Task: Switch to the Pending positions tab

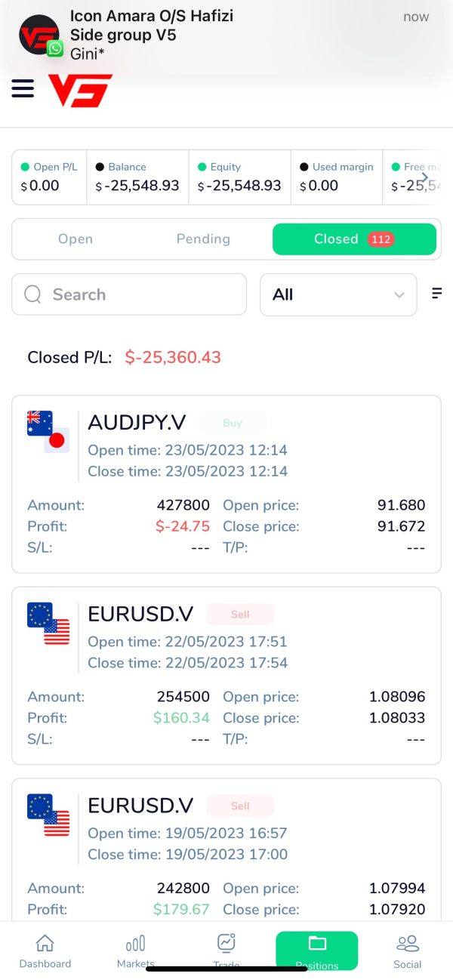Action: (x=203, y=239)
